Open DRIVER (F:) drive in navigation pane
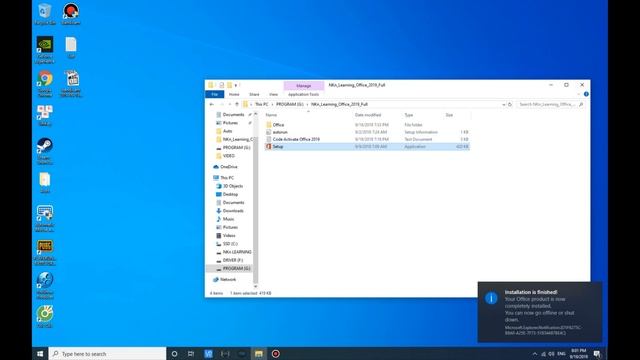The image size is (640, 360). (x=229, y=260)
